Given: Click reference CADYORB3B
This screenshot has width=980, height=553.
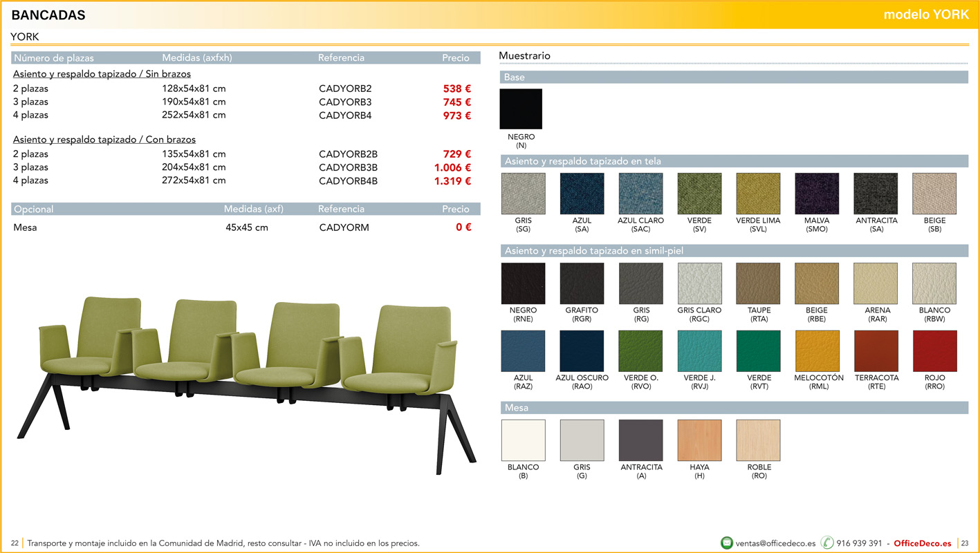Looking at the screenshot, I should (348, 167).
